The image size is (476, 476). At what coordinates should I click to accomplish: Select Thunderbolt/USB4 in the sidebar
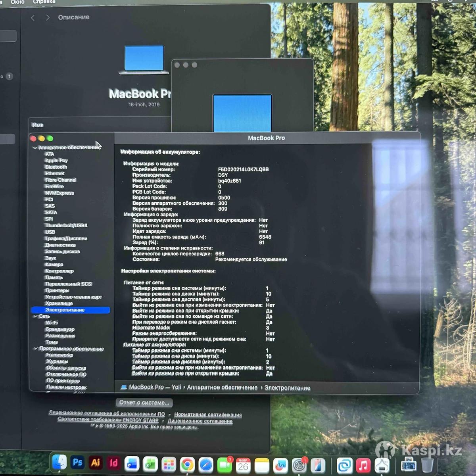pos(66,225)
